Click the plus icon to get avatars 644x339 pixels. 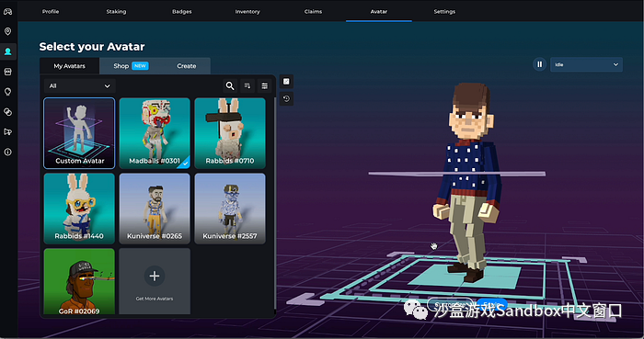pos(155,276)
